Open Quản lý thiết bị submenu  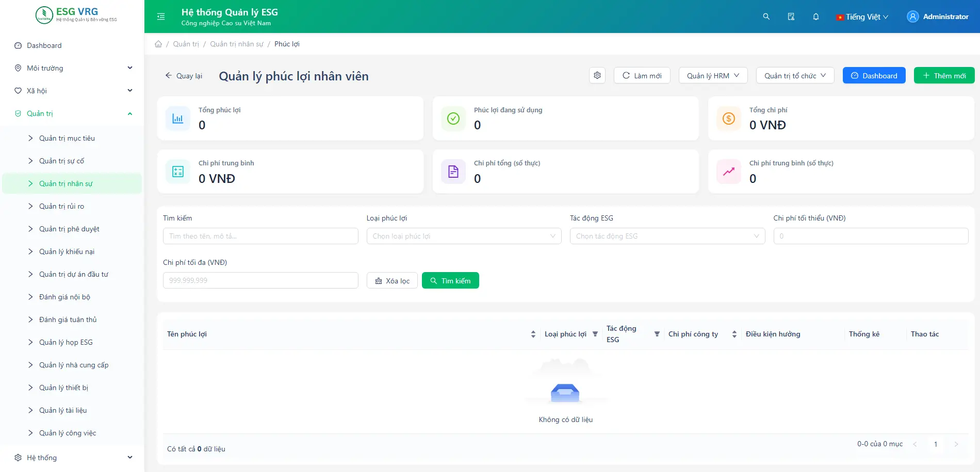pos(72,387)
